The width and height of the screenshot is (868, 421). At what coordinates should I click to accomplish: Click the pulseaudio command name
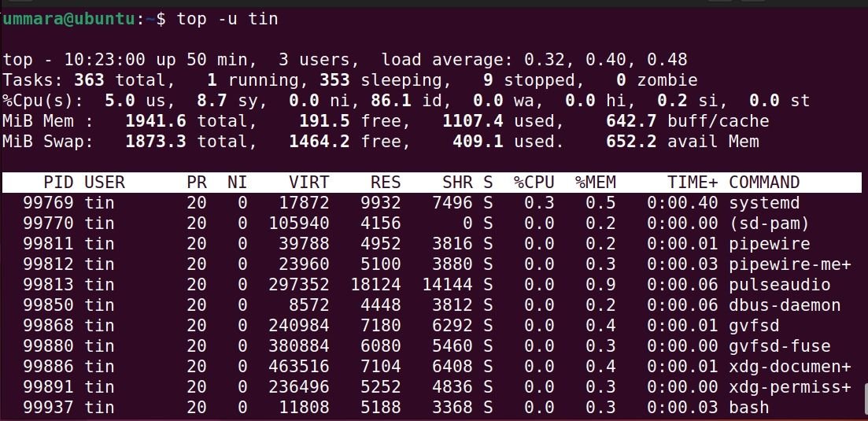pos(779,285)
